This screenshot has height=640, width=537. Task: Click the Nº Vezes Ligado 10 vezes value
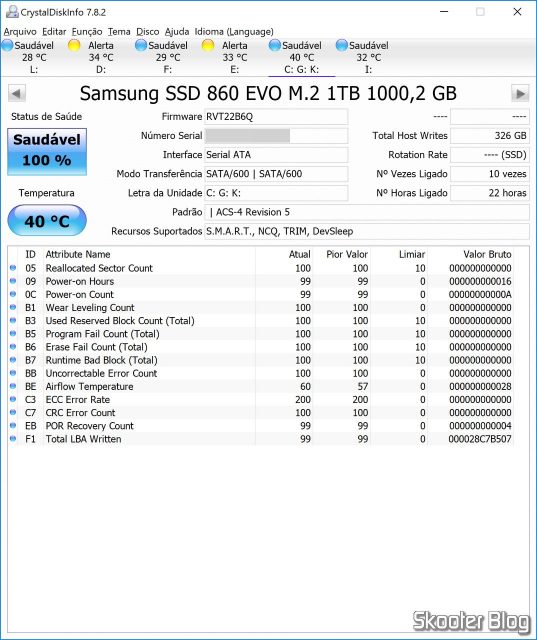pyautogui.click(x=490, y=174)
